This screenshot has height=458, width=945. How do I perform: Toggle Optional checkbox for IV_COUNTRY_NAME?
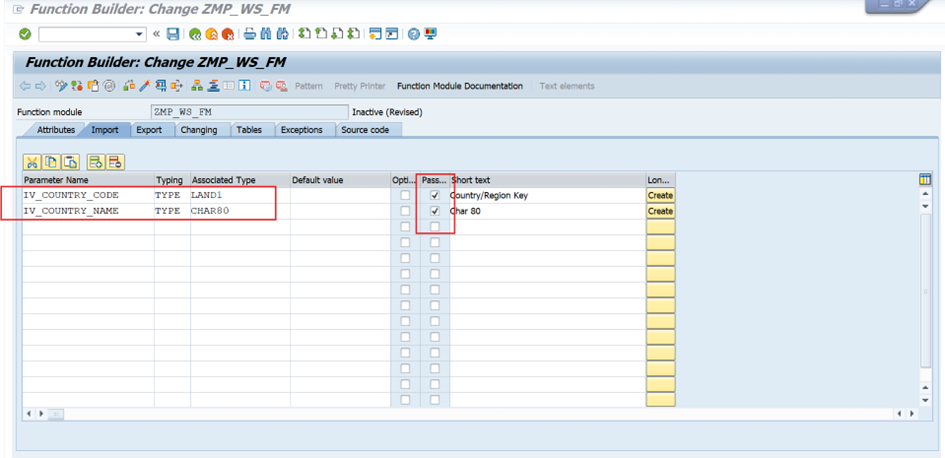tap(406, 211)
